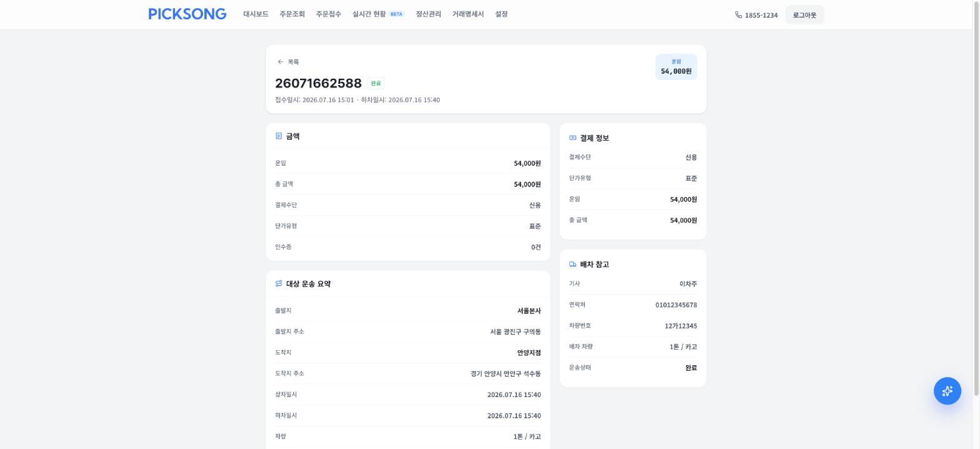Image resolution: width=980 pixels, height=449 pixels.
Task: Click the 배차 참고 truck icon
Action: (572, 265)
